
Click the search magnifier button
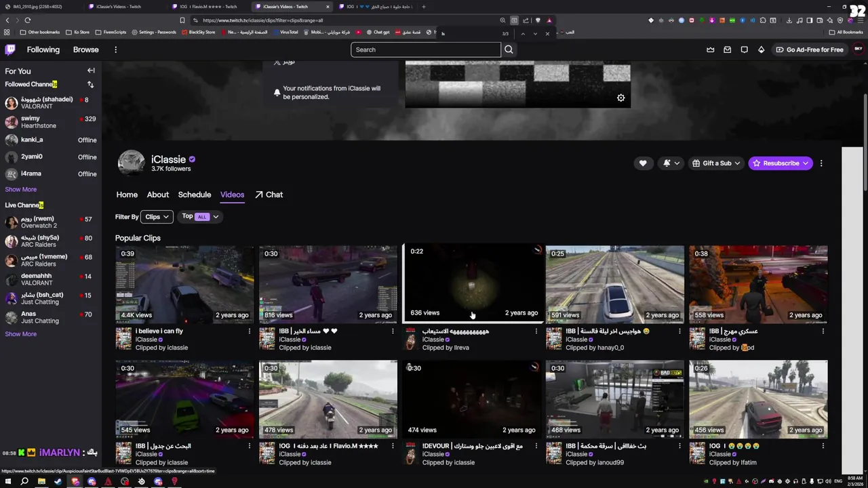(509, 49)
